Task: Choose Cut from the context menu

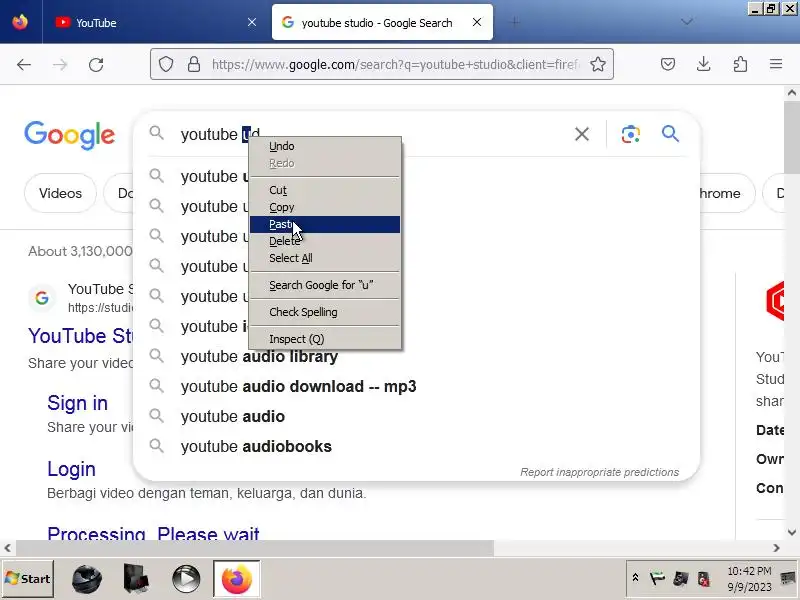Action: (x=324, y=190)
